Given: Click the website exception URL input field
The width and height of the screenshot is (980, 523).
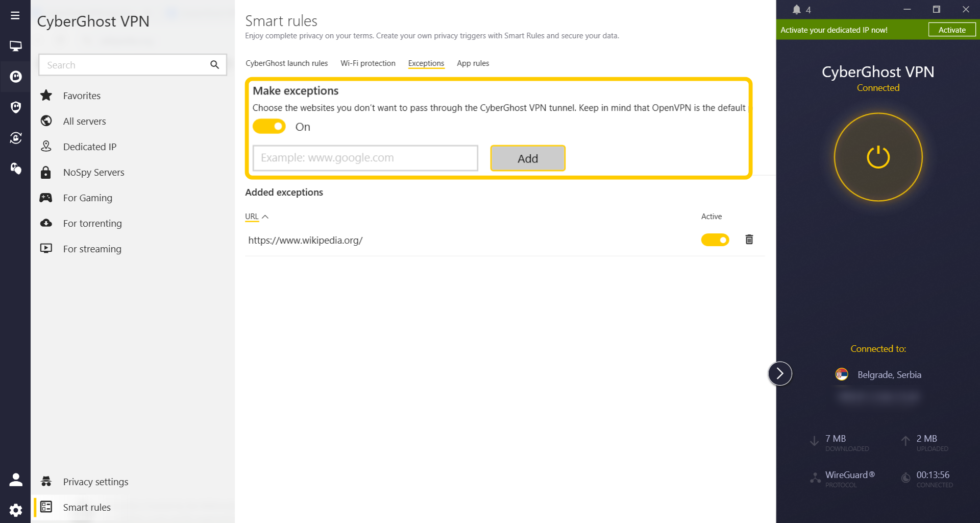Looking at the screenshot, I should [x=365, y=158].
